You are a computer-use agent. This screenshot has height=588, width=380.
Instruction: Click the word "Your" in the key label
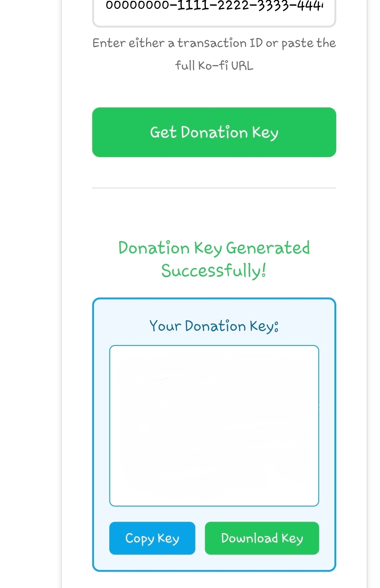click(165, 326)
